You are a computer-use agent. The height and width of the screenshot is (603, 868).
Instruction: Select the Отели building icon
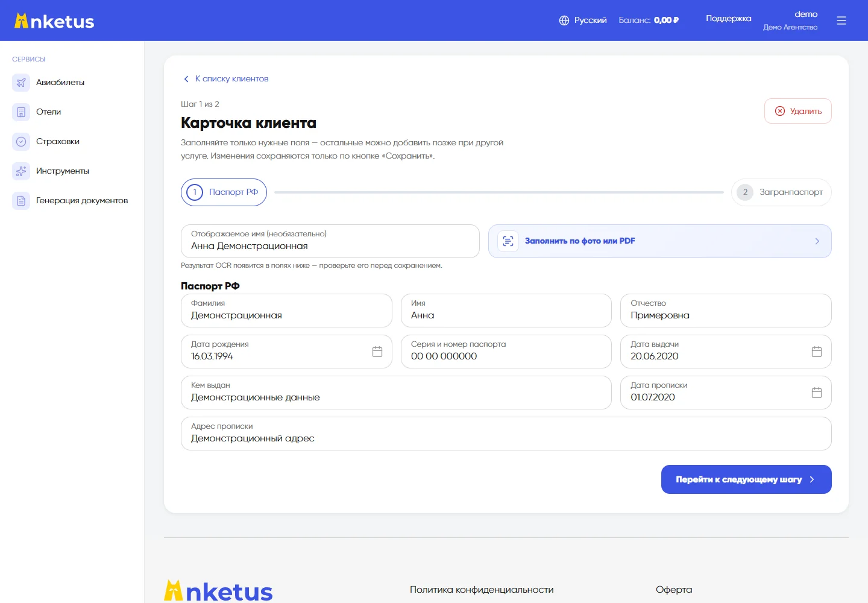pyautogui.click(x=21, y=112)
